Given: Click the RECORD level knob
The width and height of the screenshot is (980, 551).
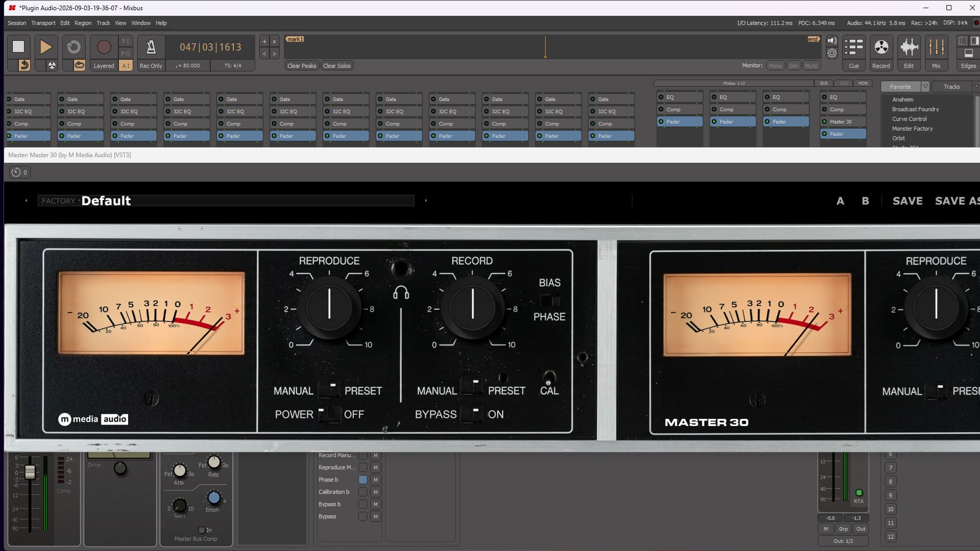Looking at the screenshot, I should pyautogui.click(x=473, y=307).
